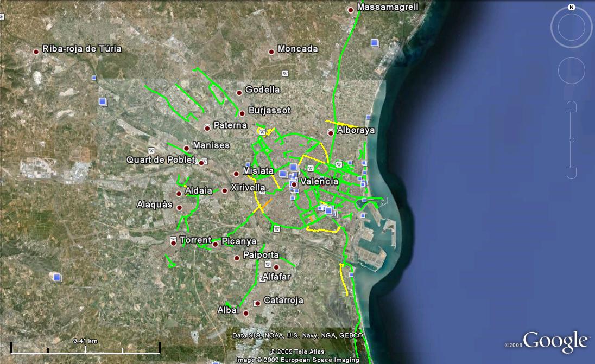Open Wikipedia icon beside Torrent marker
595x364 pixels.
(x=173, y=239)
